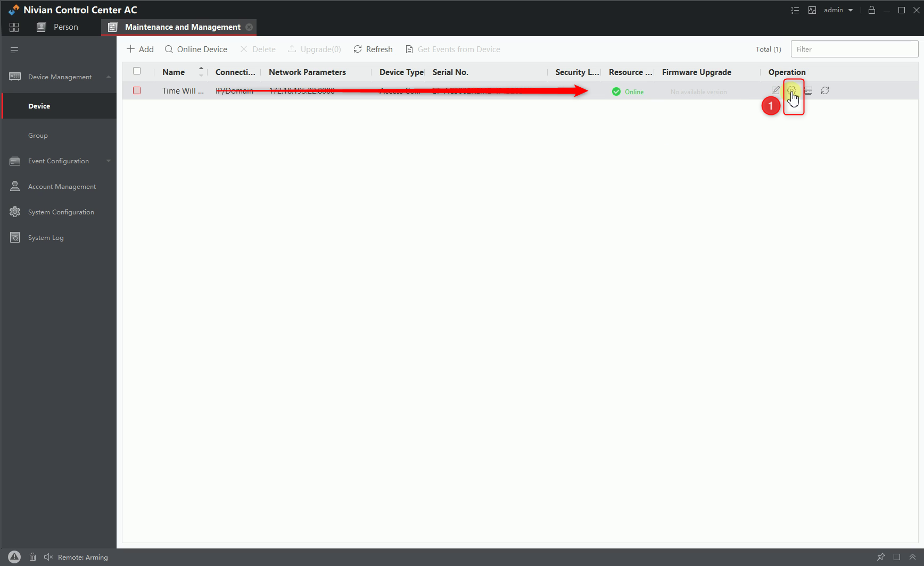924x566 pixels.
Task: Close the Maintenance and Management tab
Action: point(249,27)
